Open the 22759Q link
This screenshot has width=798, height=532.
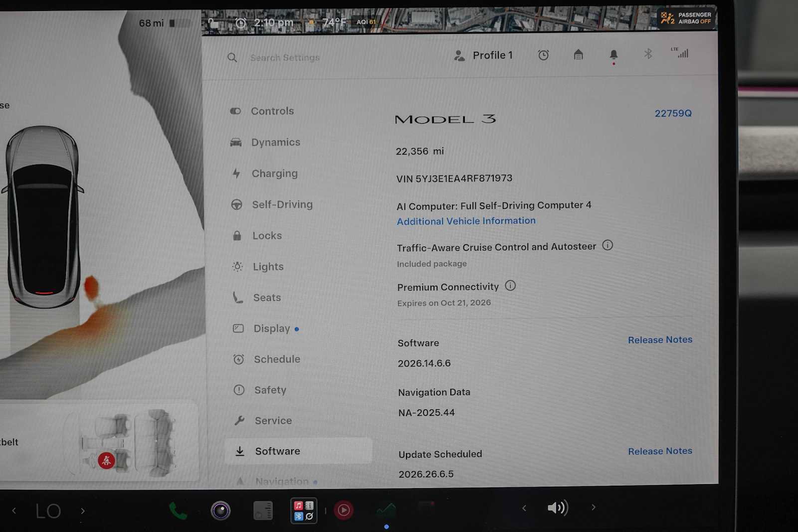pos(673,113)
